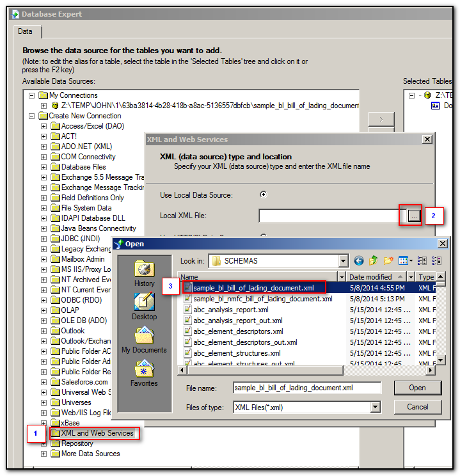
Task: Open the Files of type dropdown
Action: pos(375,407)
